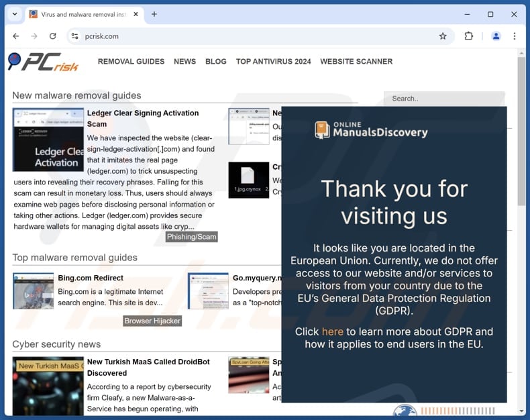Go to the Blog section
This screenshot has width=530, height=420.
tap(216, 62)
